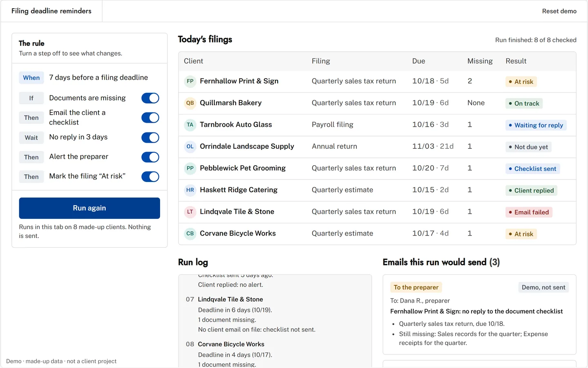The image size is (588, 368).
Task: Click the Missing column header
Action: click(480, 61)
